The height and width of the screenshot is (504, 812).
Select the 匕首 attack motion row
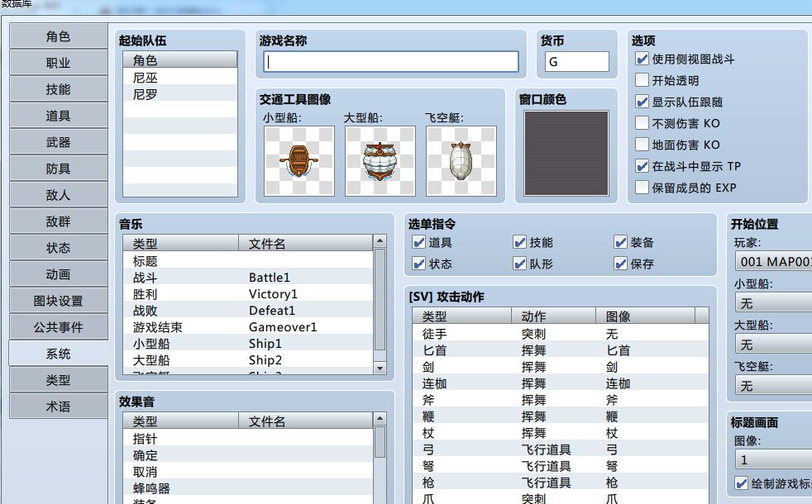click(561, 350)
